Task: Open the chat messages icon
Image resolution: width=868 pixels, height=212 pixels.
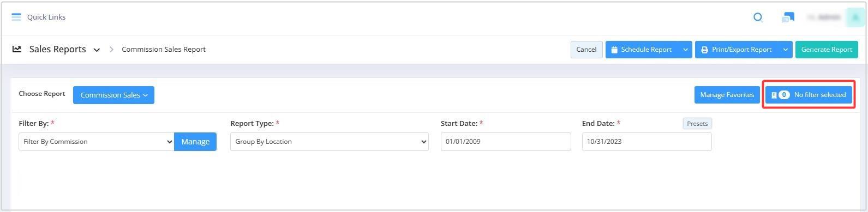Action: tap(788, 17)
